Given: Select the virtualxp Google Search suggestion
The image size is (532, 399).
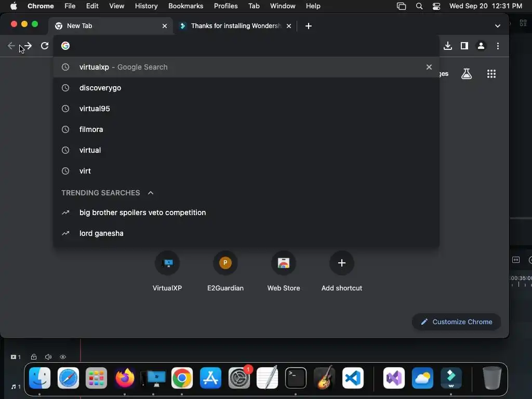Looking at the screenshot, I should [x=246, y=67].
